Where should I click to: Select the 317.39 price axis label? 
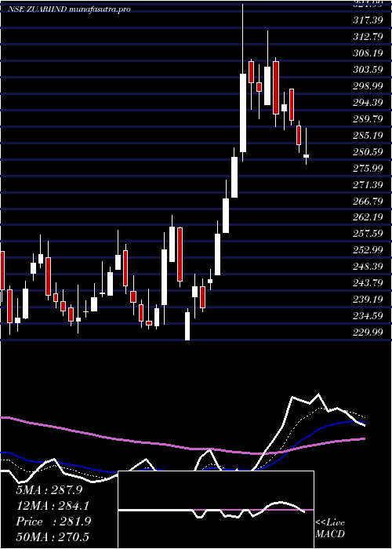(368, 20)
